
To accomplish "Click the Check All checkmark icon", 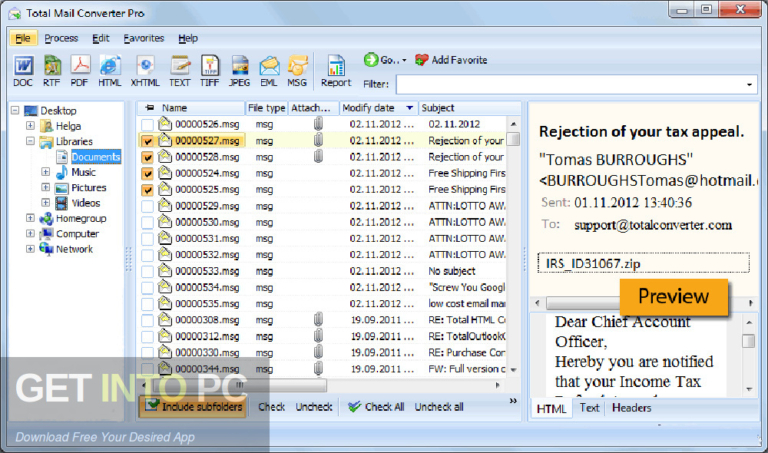I will 354,406.
